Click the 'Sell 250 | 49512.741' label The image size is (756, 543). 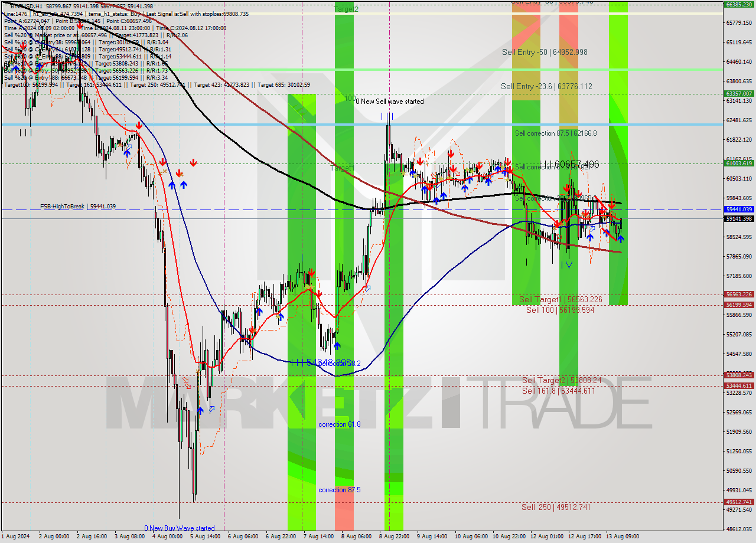coord(556,507)
